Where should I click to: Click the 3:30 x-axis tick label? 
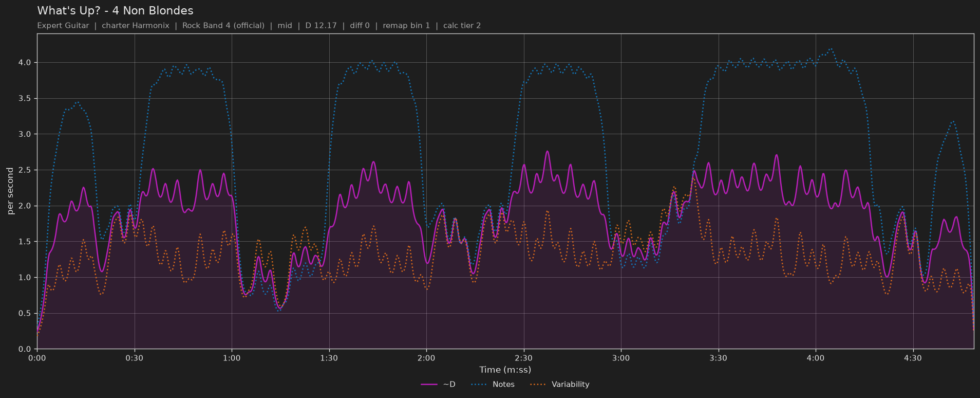coord(718,358)
